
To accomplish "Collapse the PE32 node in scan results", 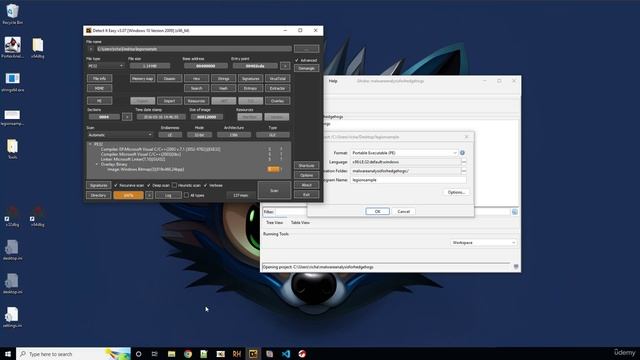I will tap(90, 144).
